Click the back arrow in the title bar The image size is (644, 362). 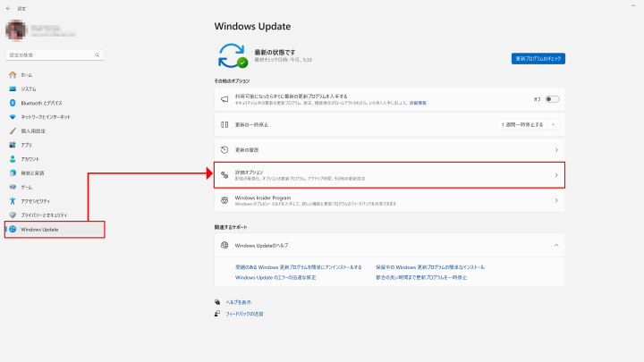[x=8, y=9]
